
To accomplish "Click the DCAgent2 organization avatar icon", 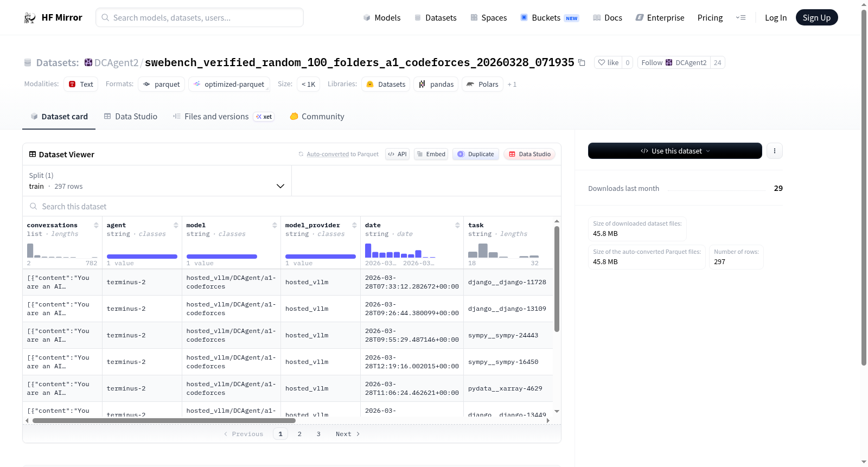I will (88, 62).
